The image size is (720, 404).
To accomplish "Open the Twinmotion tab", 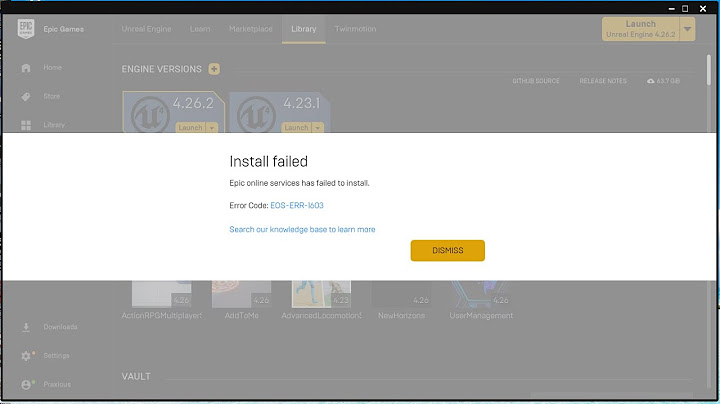I will tap(355, 29).
